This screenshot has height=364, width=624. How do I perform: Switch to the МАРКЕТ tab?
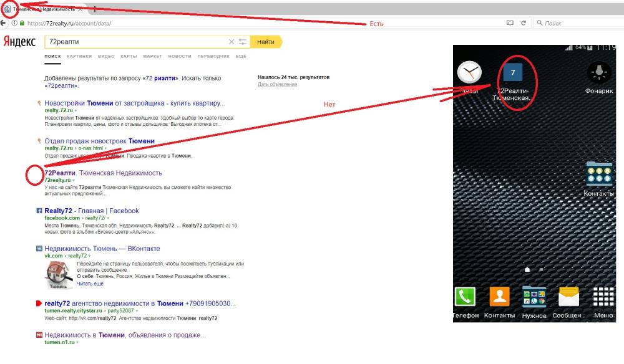[x=152, y=57]
